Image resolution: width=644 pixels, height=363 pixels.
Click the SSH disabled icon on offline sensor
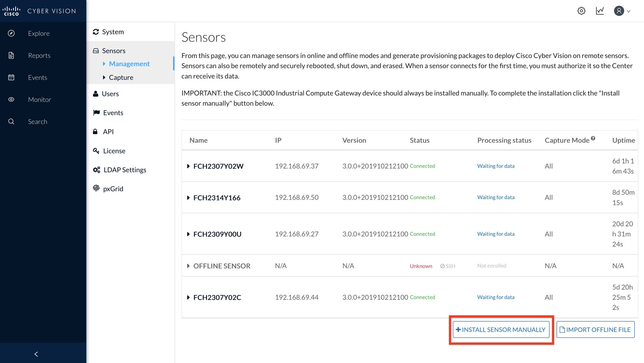coord(442,266)
